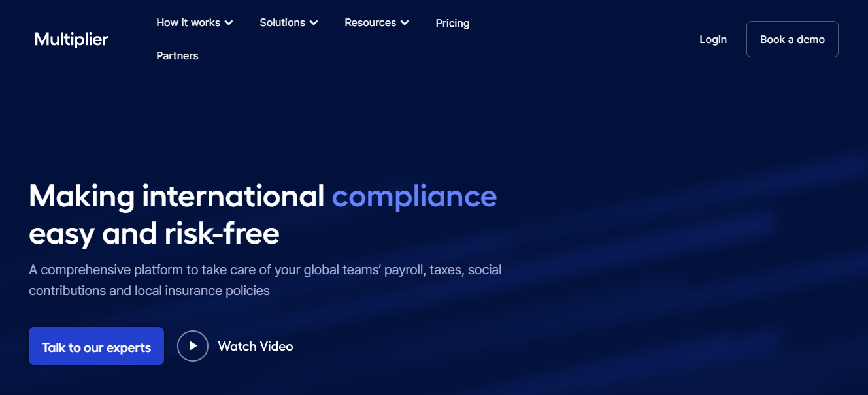Open the Partners page
The image size is (868, 395).
(x=177, y=55)
